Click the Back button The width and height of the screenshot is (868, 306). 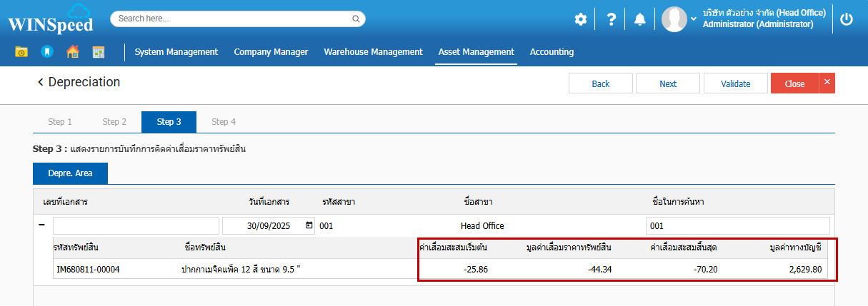[600, 83]
